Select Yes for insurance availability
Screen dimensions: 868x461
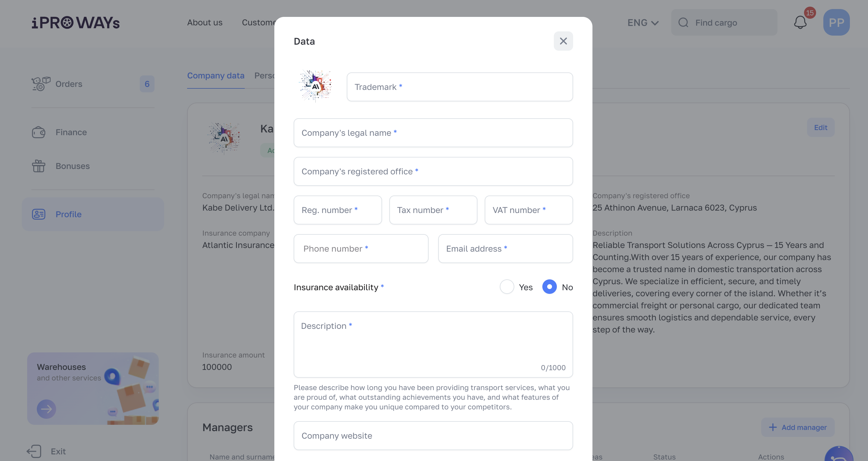pos(507,287)
